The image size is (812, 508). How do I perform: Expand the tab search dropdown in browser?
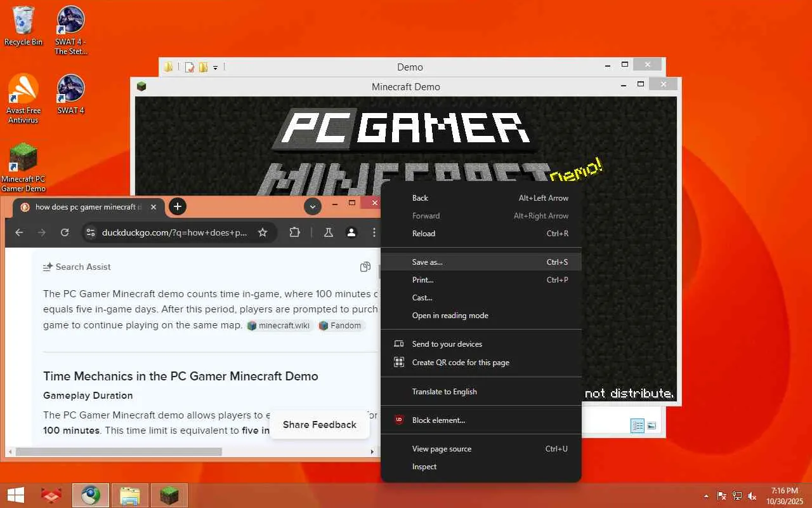coord(313,206)
